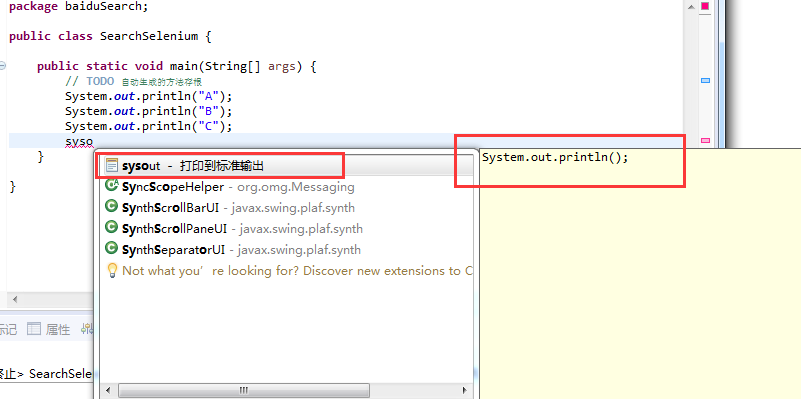Viewport: 801px width, 399px height.
Task: Click the "syso" text being typed
Action: click(79, 141)
